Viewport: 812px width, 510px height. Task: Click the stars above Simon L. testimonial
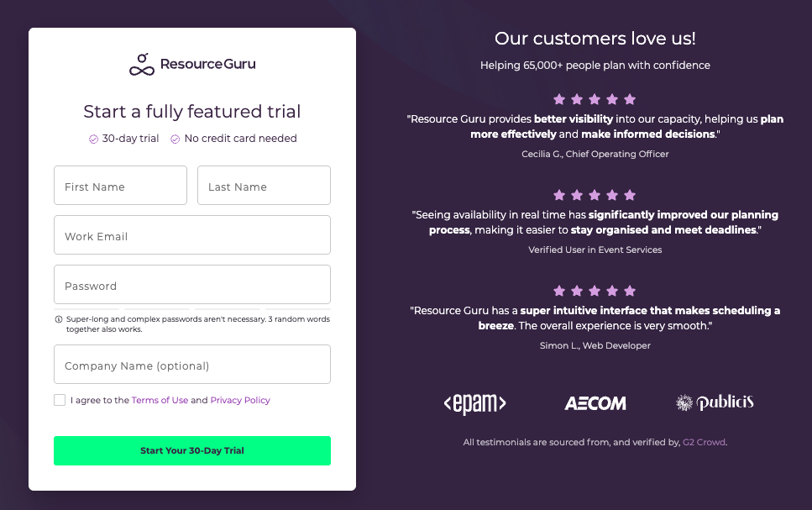pyautogui.click(x=595, y=291)
